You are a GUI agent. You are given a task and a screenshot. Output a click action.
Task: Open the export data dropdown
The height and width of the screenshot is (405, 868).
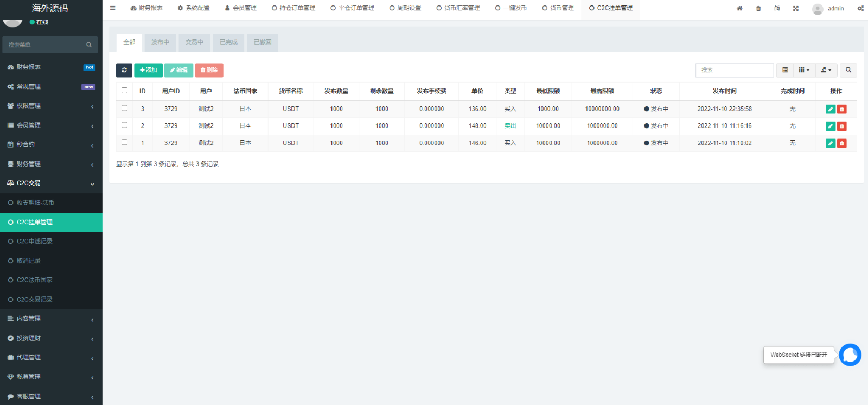pos(826,70)
